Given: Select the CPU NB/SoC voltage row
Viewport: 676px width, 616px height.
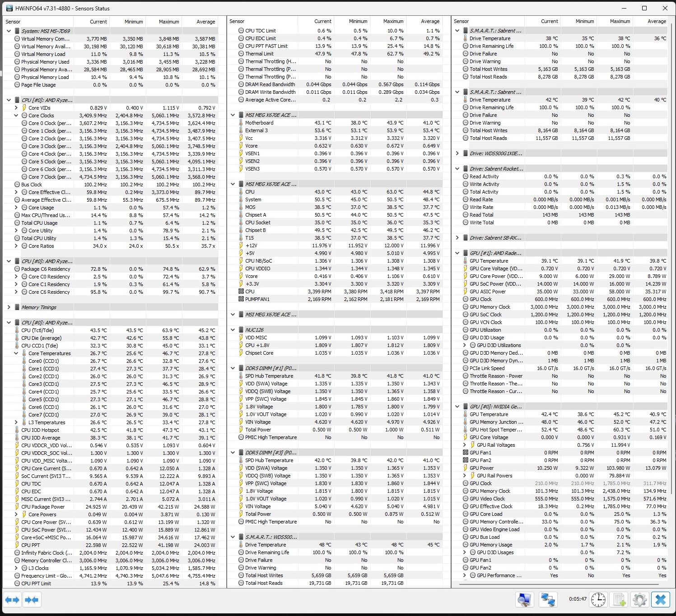Looking at the screenshot, I should click(335, 261).
